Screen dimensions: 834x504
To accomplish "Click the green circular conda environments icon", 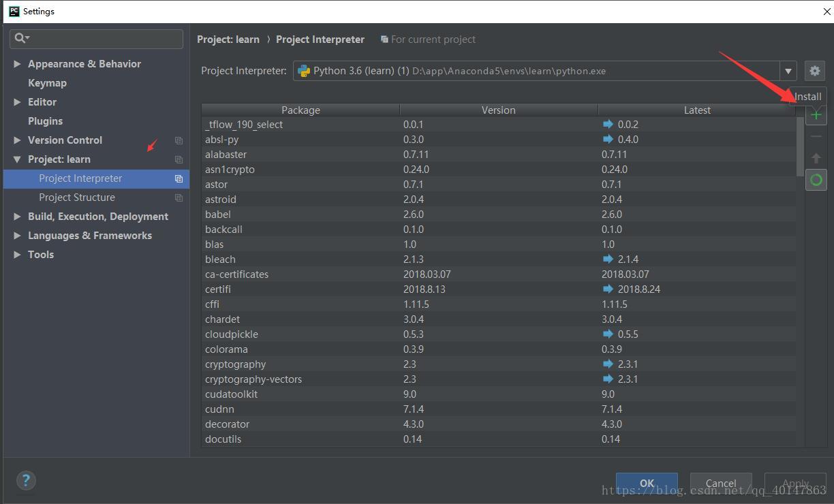I will [x=816, y=180].
